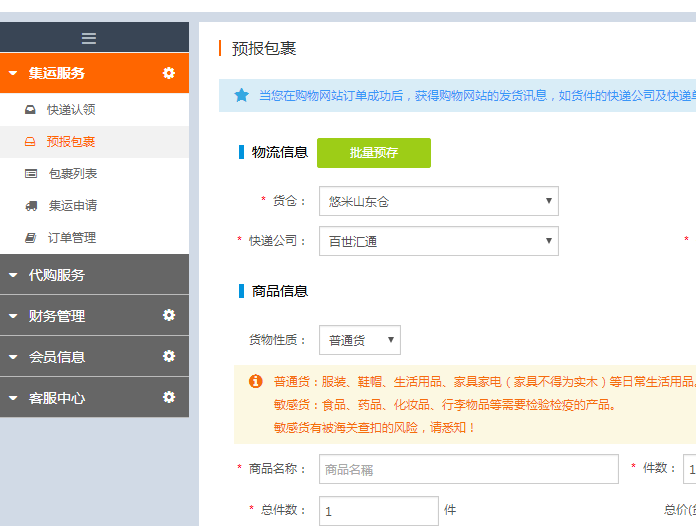Click the gear icon beside 财务管理
Image resolution: width=696 pixels, height=526 pixels.
tap(169, 315)
